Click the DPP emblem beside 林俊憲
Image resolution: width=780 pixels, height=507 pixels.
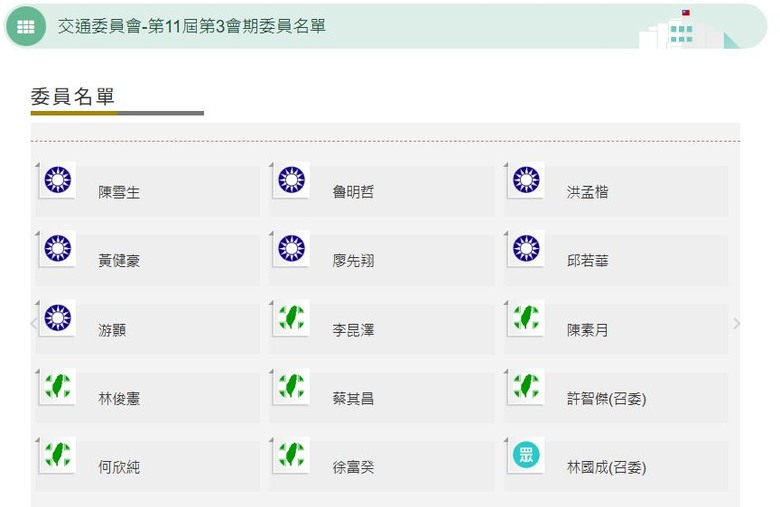(x=58, y=386)
